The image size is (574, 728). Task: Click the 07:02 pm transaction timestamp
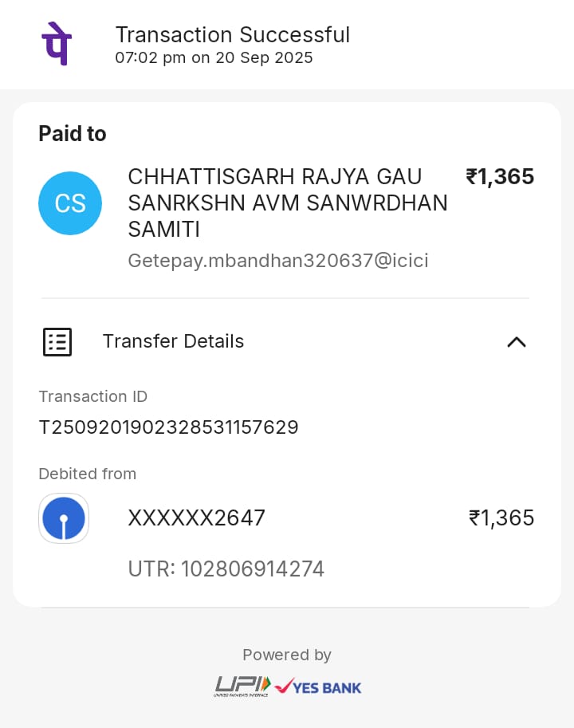[x=214, y=58]
